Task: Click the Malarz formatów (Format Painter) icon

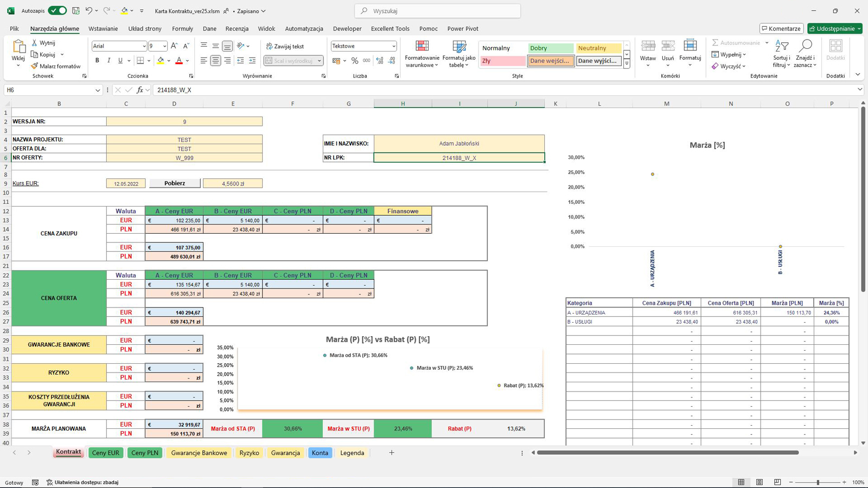Action: 35,66
